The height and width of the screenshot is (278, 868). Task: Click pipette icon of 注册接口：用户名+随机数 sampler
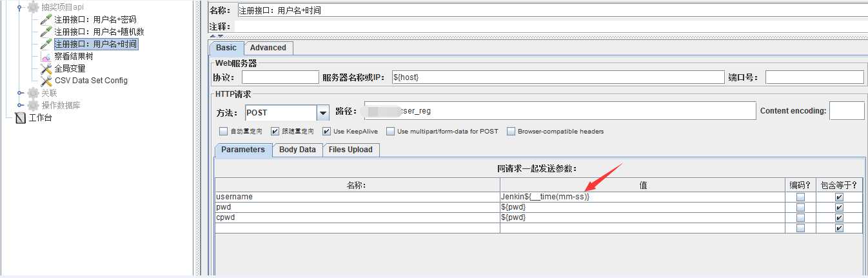[46, 32]
